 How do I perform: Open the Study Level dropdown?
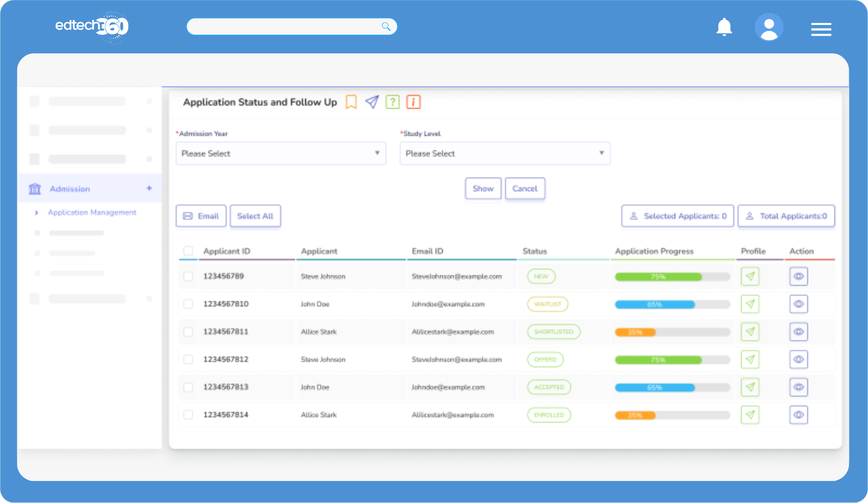(x=505, y=153)
